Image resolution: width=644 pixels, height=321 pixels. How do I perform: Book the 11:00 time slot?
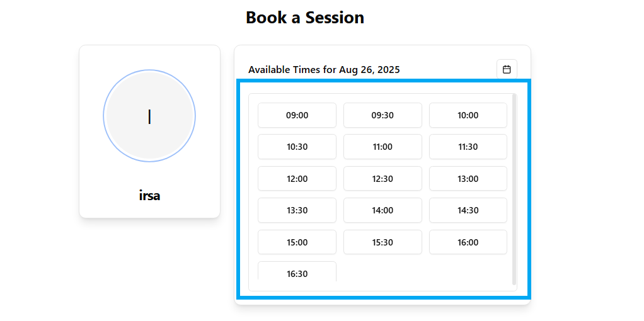pos(382,147)
